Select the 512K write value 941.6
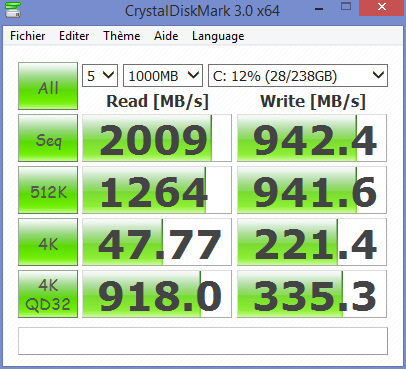406x369 pixels. click(x=312, y=190)
